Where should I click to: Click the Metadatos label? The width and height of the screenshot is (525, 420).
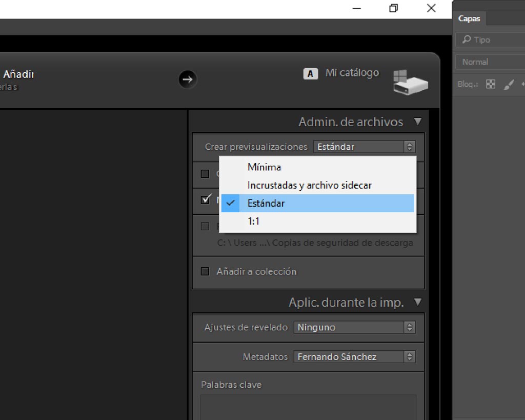[x=265, y=357]
